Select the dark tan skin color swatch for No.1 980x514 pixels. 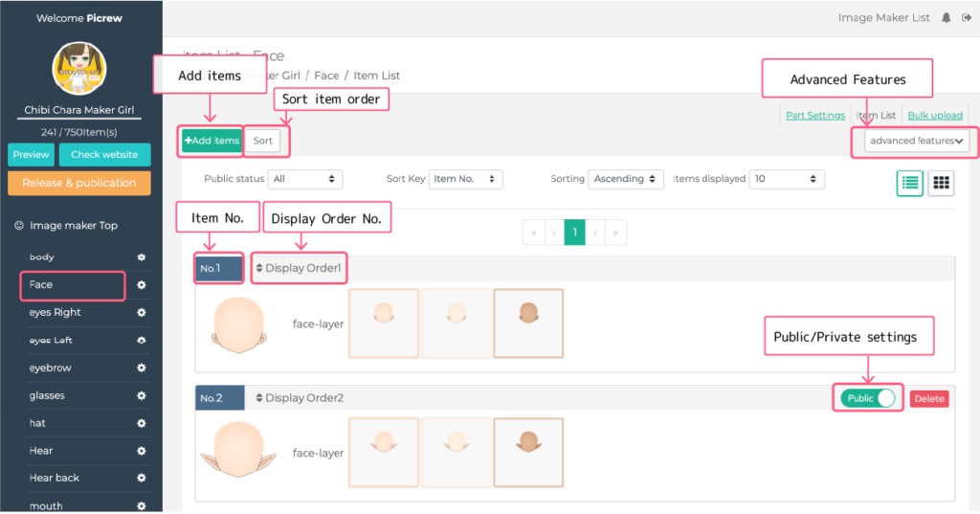(528, 324)
